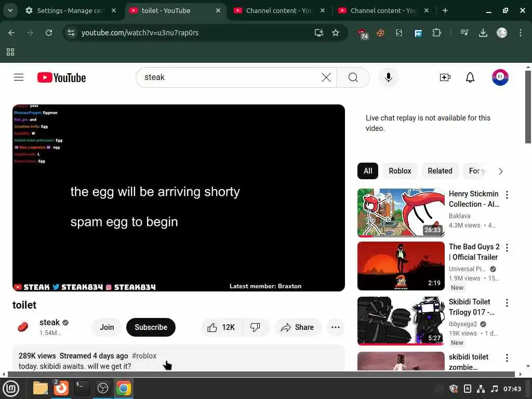Switch to Settings - Manage certificates tab
This screenshot has height=399, width=532.
click(x=71, y=10)
